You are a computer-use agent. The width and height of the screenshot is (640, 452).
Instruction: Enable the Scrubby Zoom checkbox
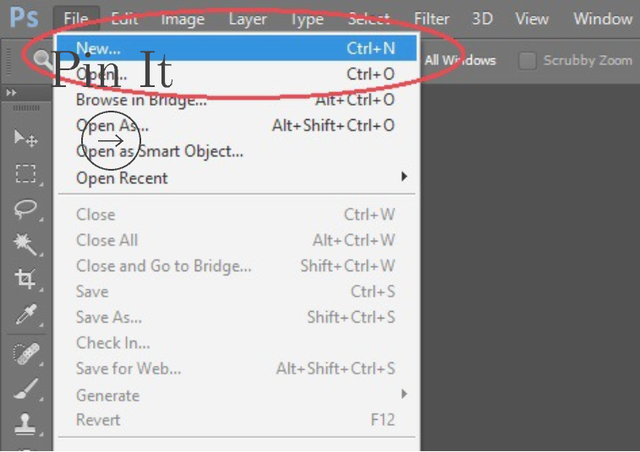527,61
